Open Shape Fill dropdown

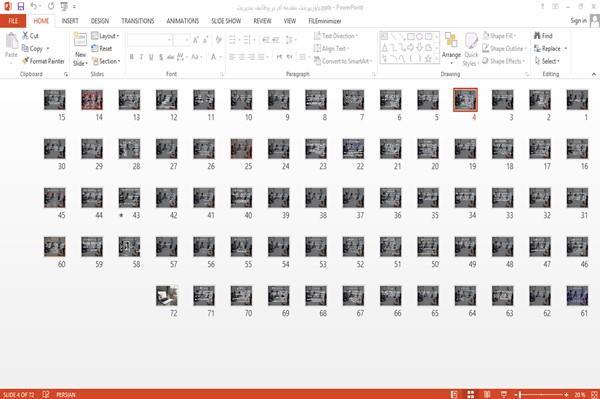tap(499, 36)
